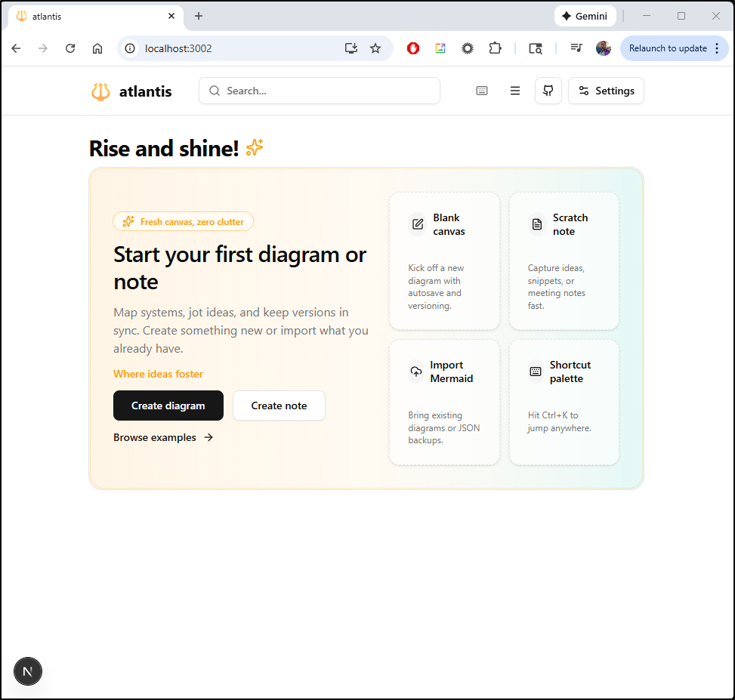Open the browser media controls icon

tap(576, 48)
